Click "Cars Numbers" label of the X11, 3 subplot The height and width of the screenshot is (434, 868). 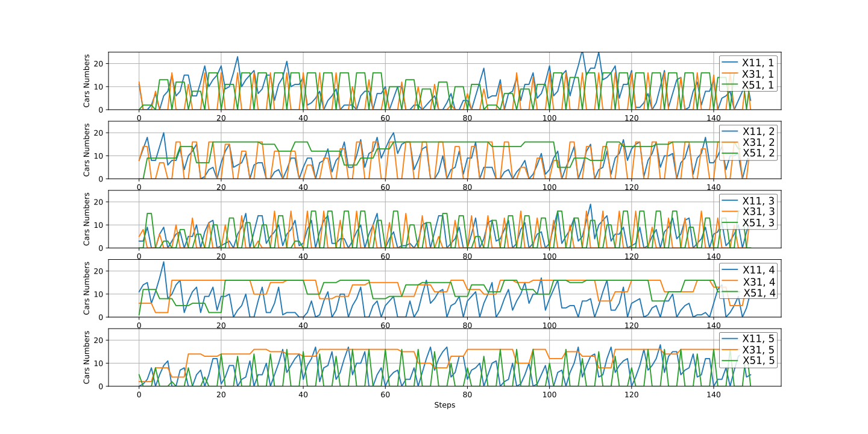[87, 219]
